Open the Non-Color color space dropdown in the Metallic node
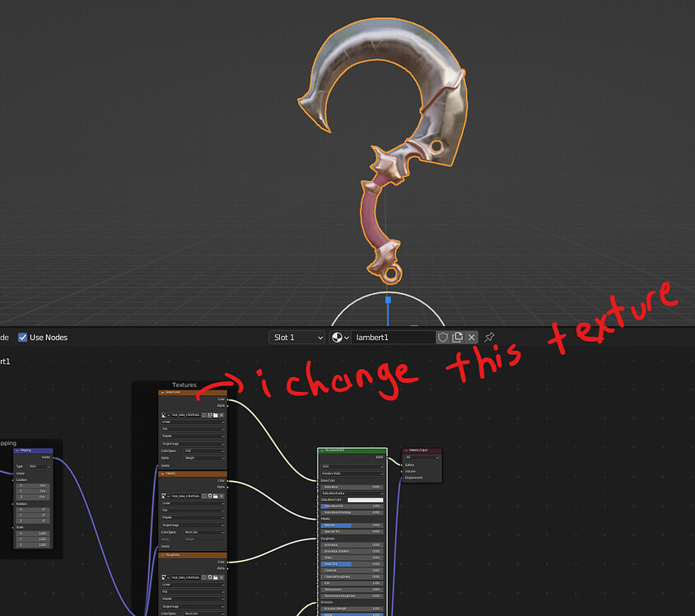 [204, 532]
